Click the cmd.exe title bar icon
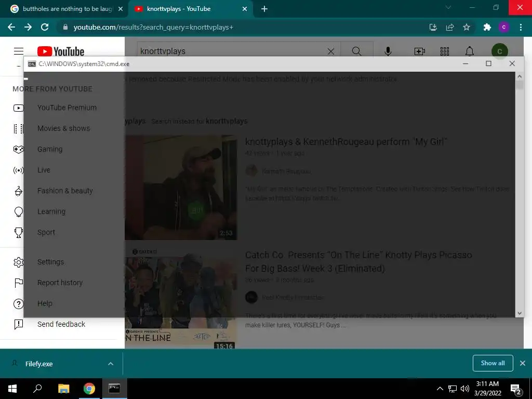Screen dimensions: 532x399 [x=32, y=64]
